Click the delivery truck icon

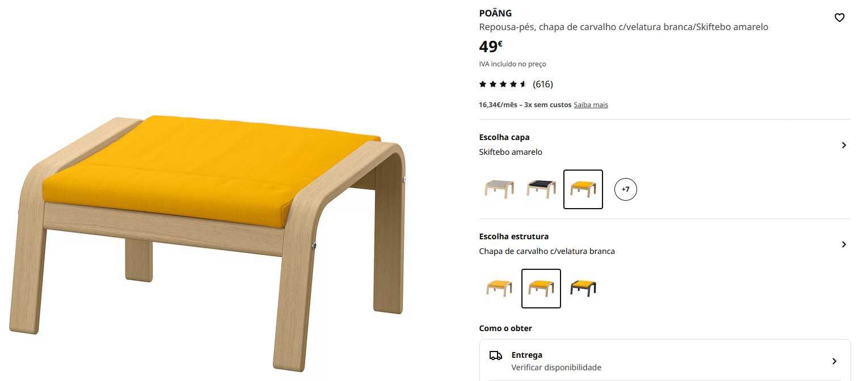[x=496, y=355]
